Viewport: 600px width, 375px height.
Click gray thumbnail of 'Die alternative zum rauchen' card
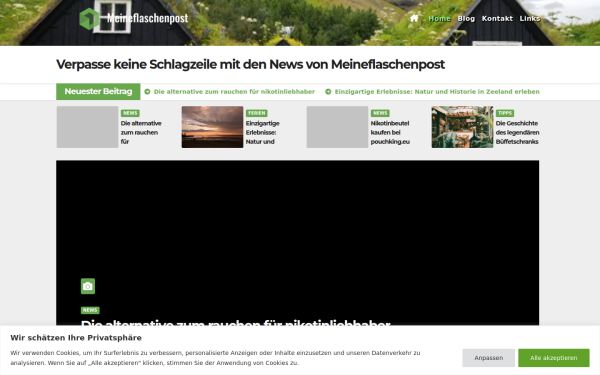[x=87, y=127]
